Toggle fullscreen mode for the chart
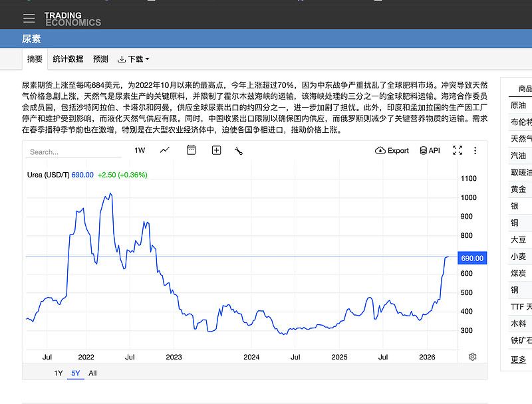532x404 pixels. point(458,150)
